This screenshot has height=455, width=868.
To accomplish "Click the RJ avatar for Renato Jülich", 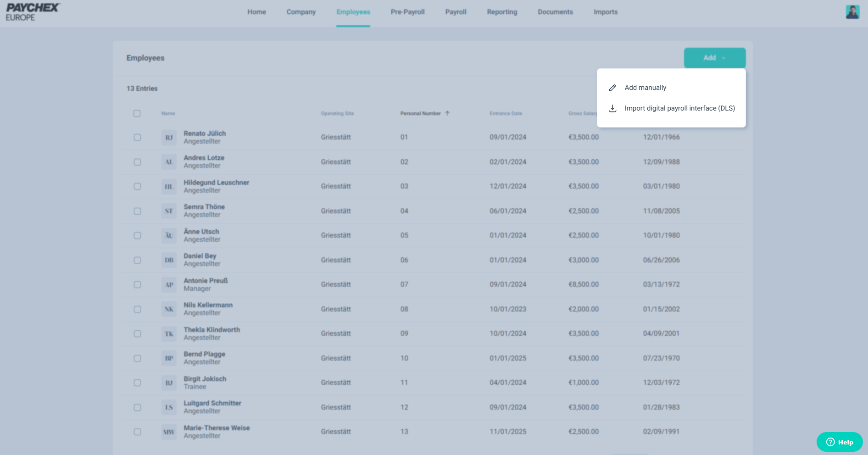I will 169,138.
